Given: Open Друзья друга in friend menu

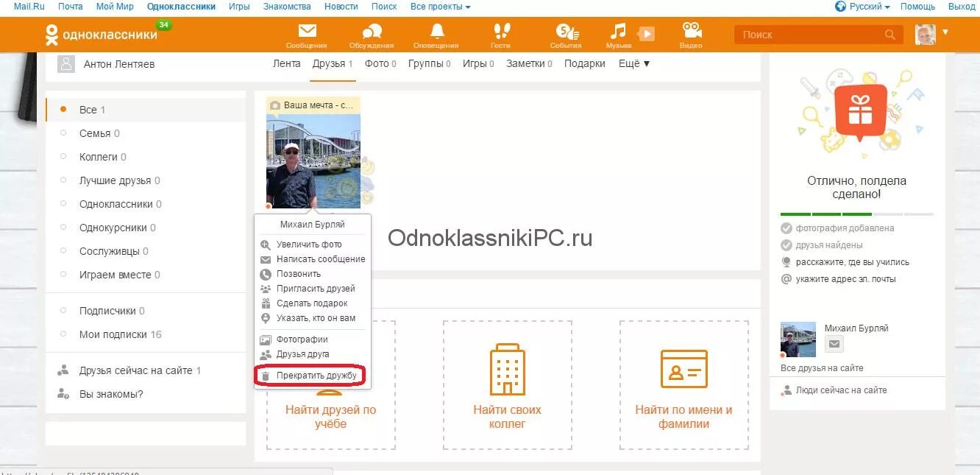Looking at the screenshot, I should (x=303, y=354).
